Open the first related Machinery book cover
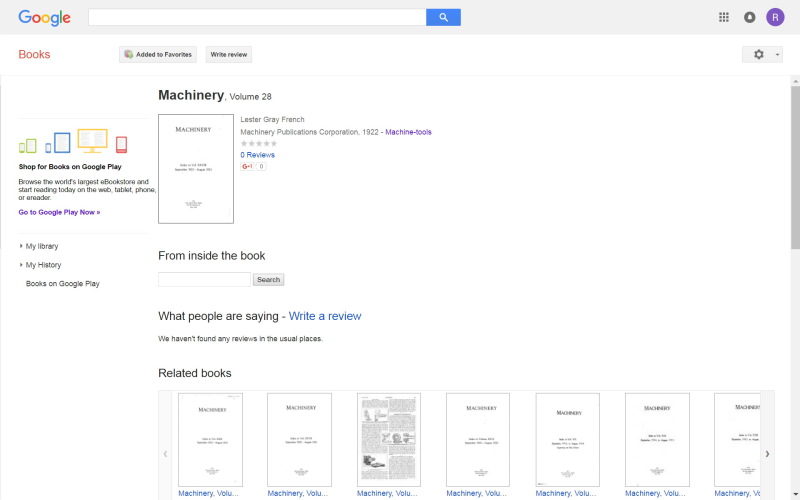This screenshot has height=500, width=800. (x=210, y=440)
